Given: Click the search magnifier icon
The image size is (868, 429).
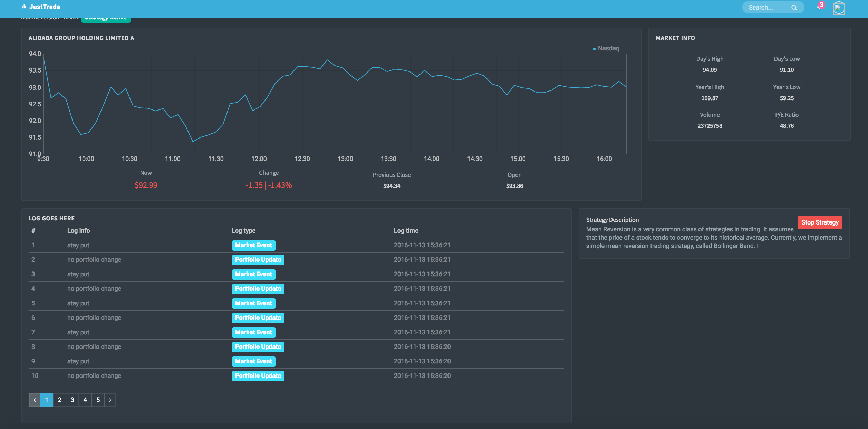Looking at the screenshot, I should coord(794,8).
